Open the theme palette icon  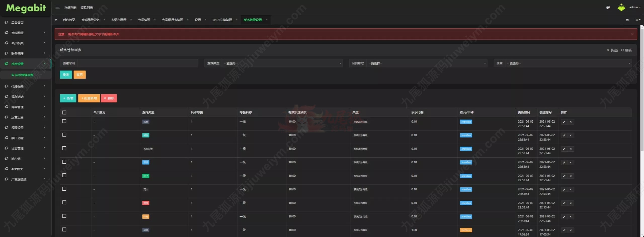pos(608,8)
